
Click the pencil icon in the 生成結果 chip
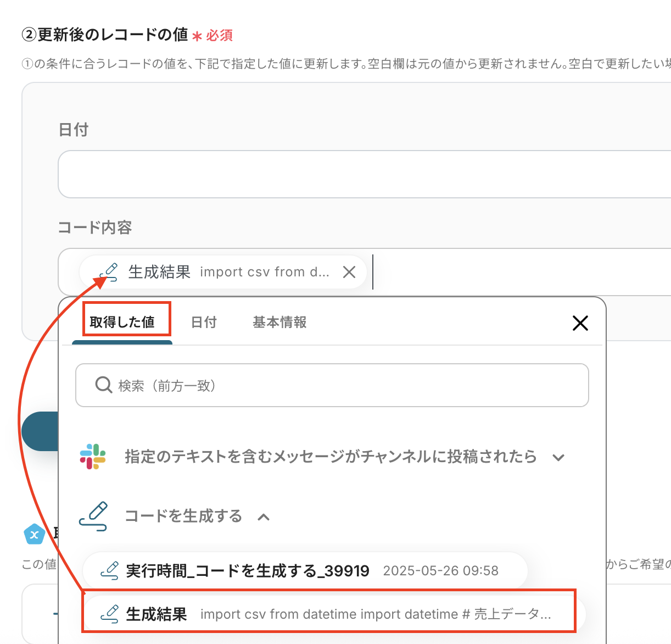[109, 272]
